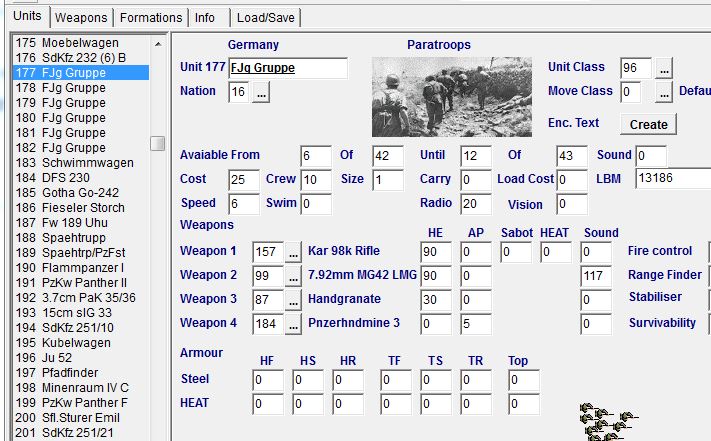Click the Weapon 3 browse button

(x=293, y=300)
